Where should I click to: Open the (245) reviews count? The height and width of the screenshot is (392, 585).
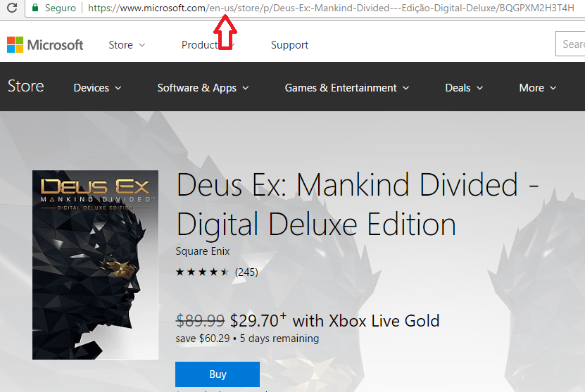[x=246, y=272]
